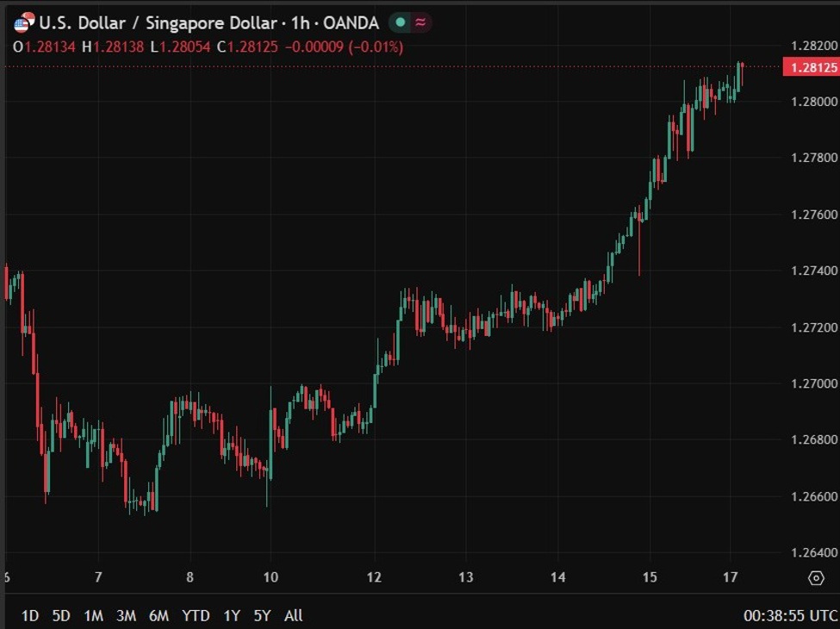Click the U.S. Dollar / Singapore Dollar title
Image resolution: width=840 pixels, height=629 pixels.
coord(158,23)
